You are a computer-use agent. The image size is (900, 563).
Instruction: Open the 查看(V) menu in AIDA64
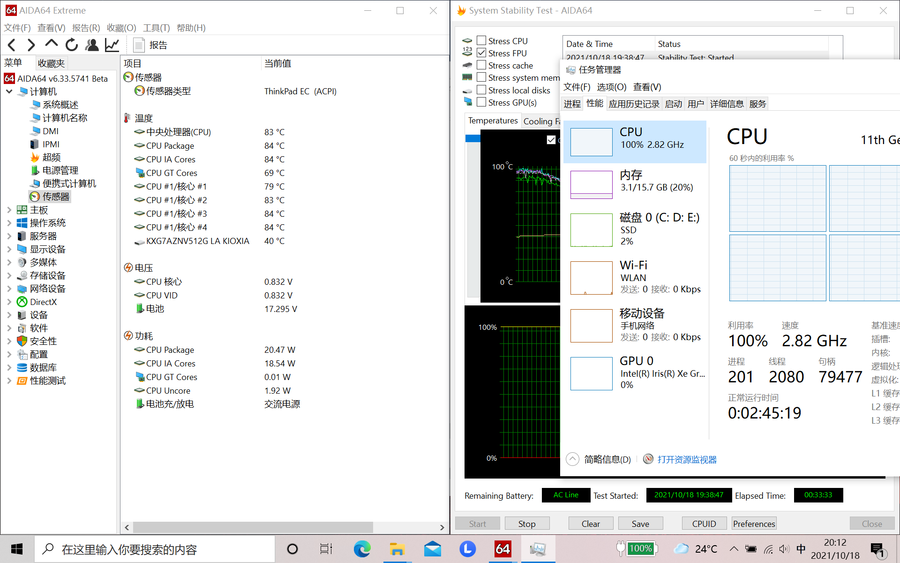[51, 28]
